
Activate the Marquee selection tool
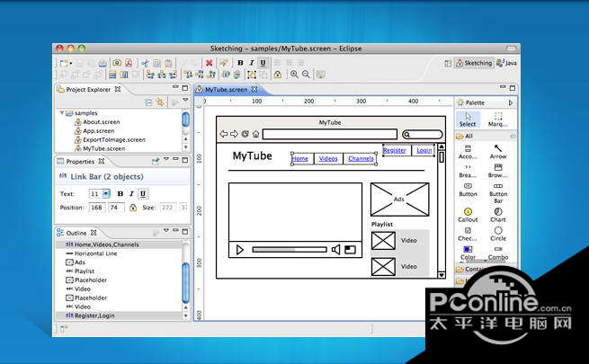[x=497, y=119]
